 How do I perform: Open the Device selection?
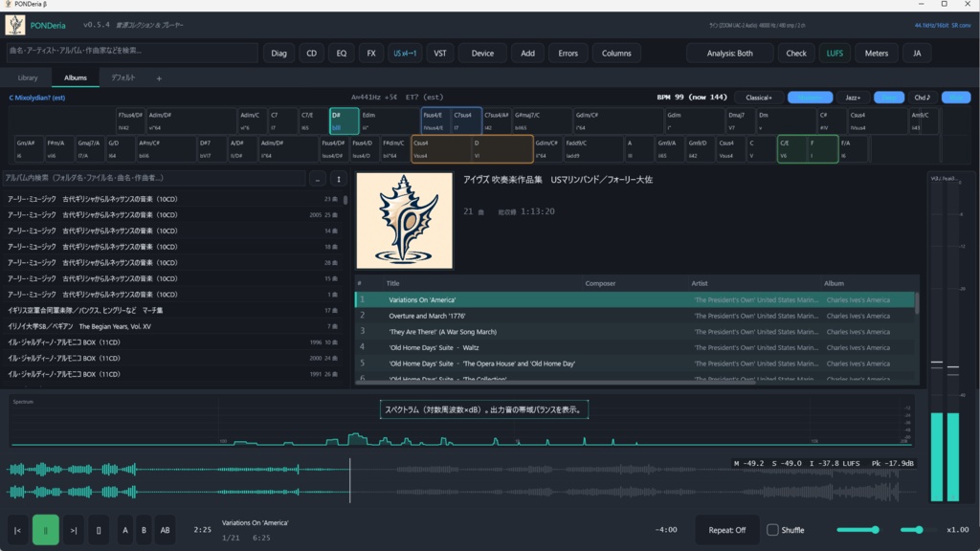(x=482, y=54)
